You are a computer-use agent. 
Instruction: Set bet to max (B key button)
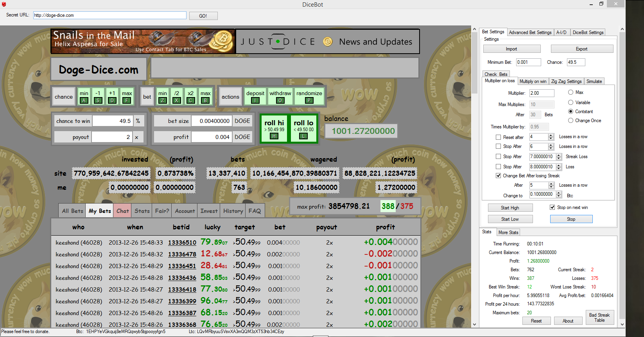(205, 97)
